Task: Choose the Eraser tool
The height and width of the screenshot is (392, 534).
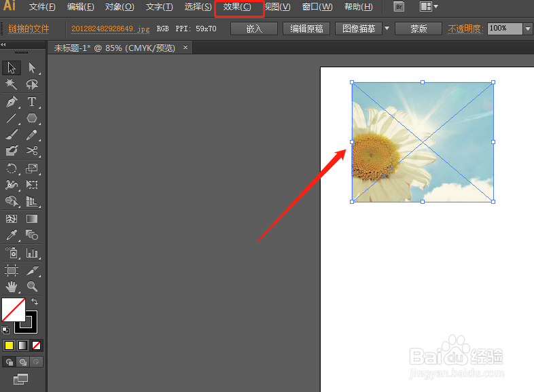Action: [12, 151]
